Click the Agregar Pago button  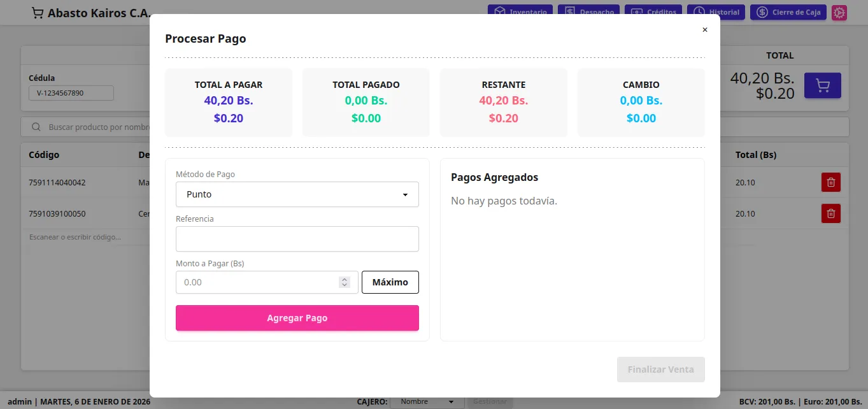[297, 318]
